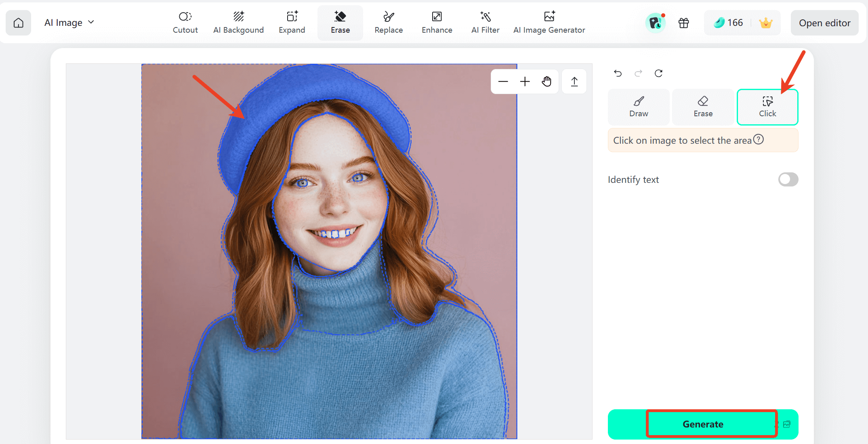
Task: Undo the last selection action
Action: click(x=617, y=73)
